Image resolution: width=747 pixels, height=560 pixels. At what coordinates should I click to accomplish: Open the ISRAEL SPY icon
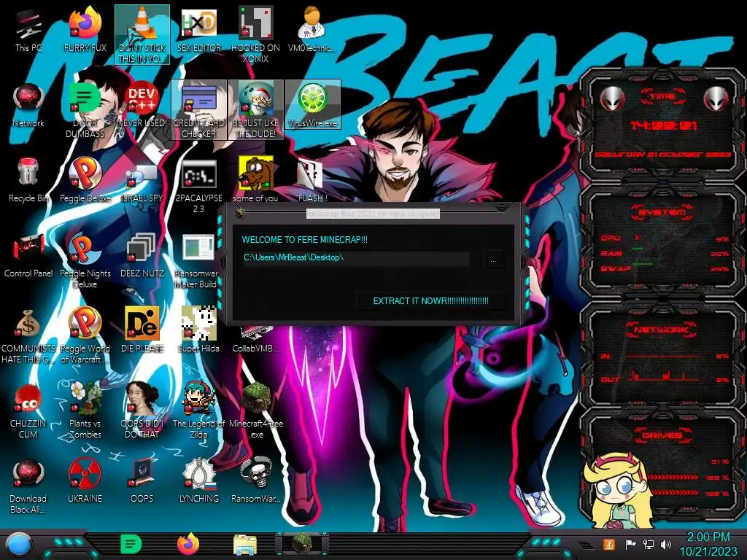142,181
